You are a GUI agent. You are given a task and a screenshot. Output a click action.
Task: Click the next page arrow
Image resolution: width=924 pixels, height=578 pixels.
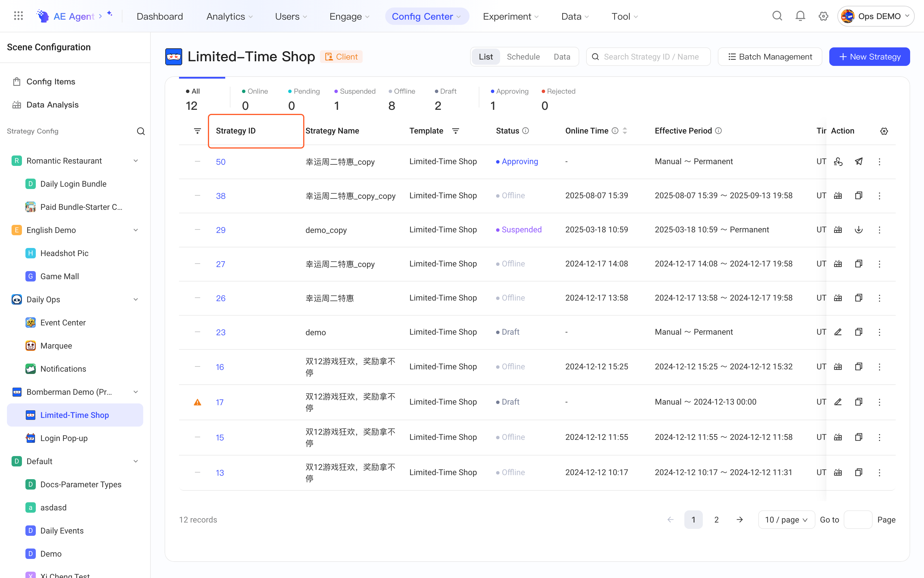pos(739,520)
